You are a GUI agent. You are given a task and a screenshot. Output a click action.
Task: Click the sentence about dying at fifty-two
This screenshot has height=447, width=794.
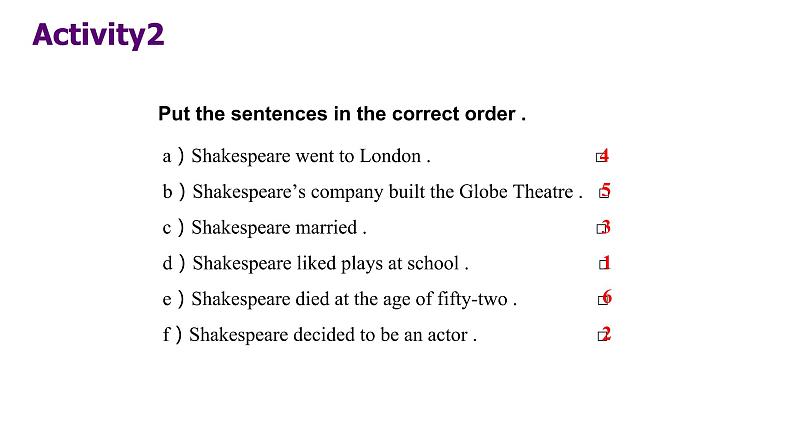click(x=354, y=299)
